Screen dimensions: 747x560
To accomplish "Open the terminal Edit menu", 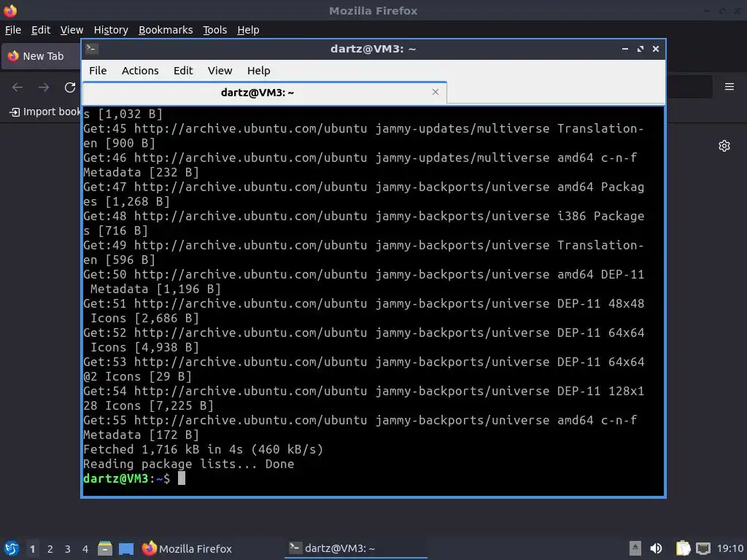I will click(183, 71).
